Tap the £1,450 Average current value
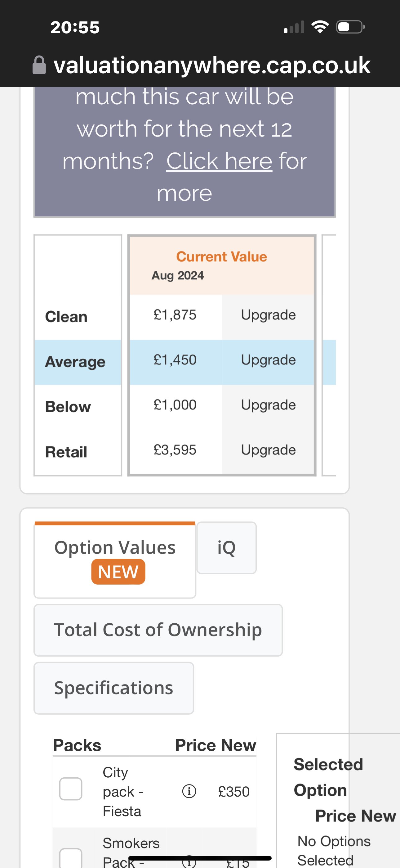Screen dimensions: 400x868 click(175, 360)
